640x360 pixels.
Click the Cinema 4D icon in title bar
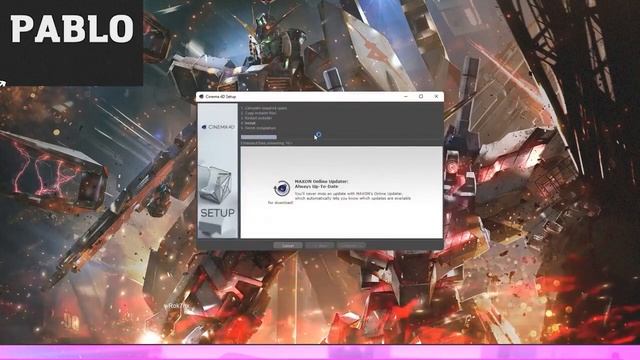coord(201,97)
